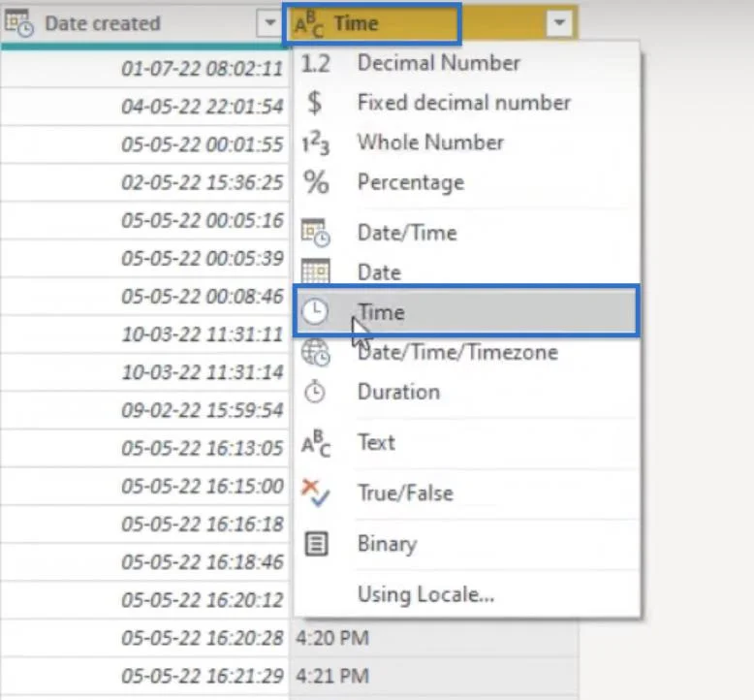
Task: Select cell 05-05-22 16:20:12
Action: click(x=144, y=600)
